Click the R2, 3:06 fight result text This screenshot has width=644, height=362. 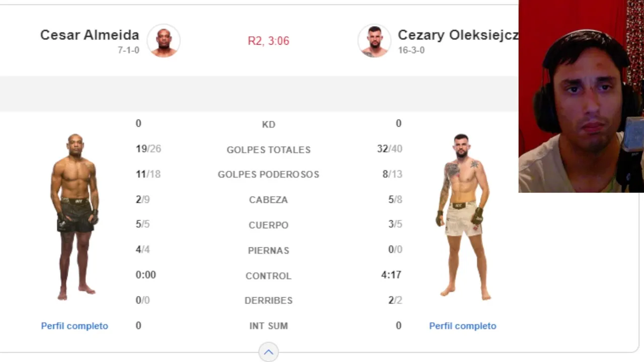(x=268, y=41)
